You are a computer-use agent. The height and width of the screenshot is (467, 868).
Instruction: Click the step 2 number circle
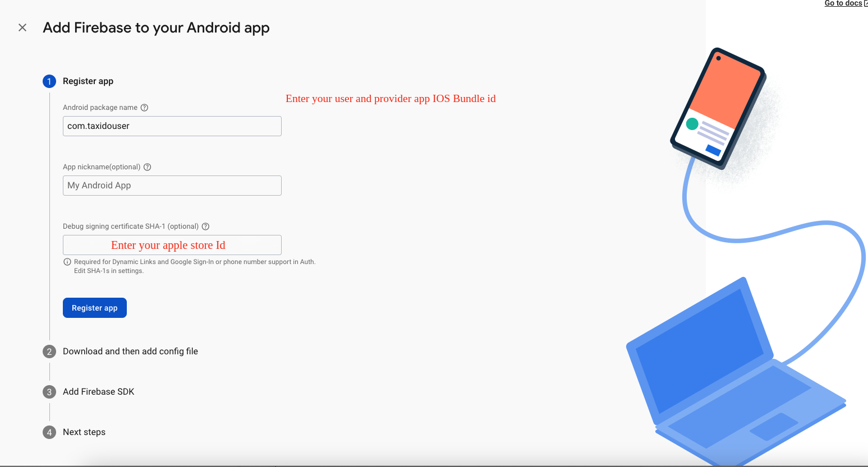(49, 352)
